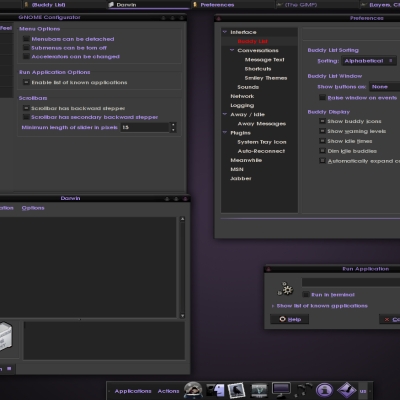Select 'Smiley Themes' in preferences tree

(266, 78)
